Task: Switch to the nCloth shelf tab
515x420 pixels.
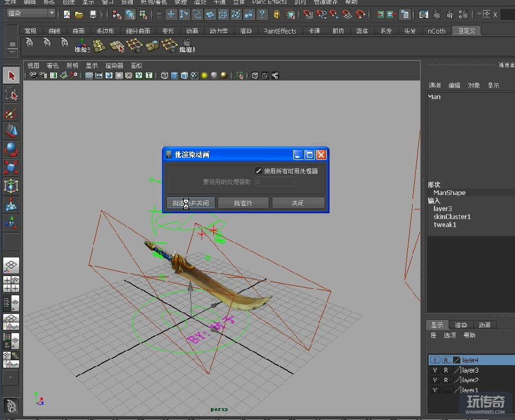Action: click(x=437, y=31)
